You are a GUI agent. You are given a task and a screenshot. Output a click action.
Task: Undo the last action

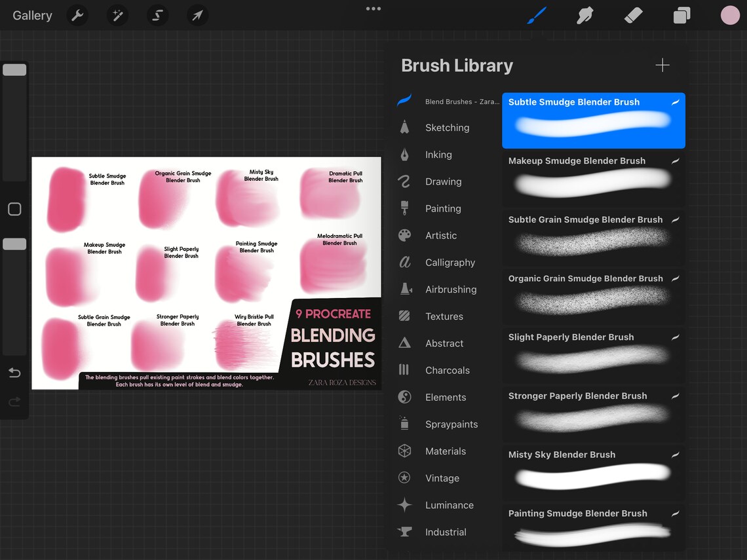pos(15,373)
